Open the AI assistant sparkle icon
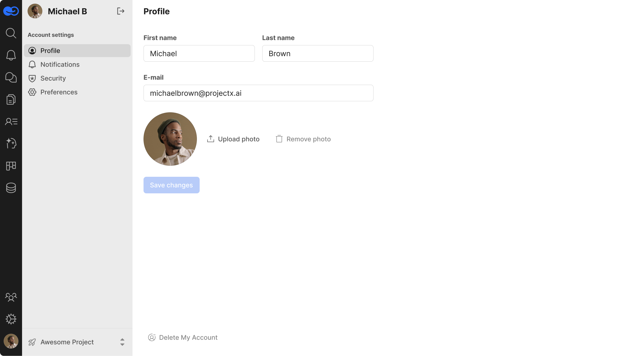This screenshot has width=644, height=356. (11, 144)
